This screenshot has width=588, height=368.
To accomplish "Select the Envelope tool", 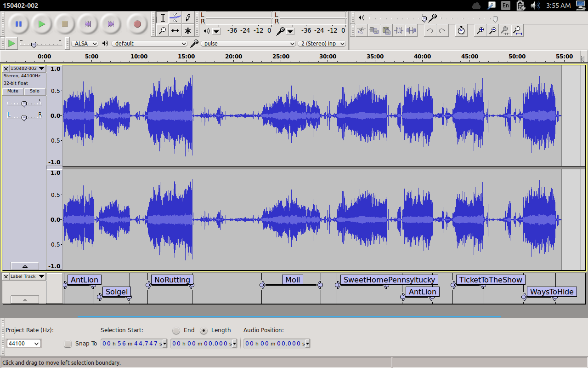I will 175,18.
